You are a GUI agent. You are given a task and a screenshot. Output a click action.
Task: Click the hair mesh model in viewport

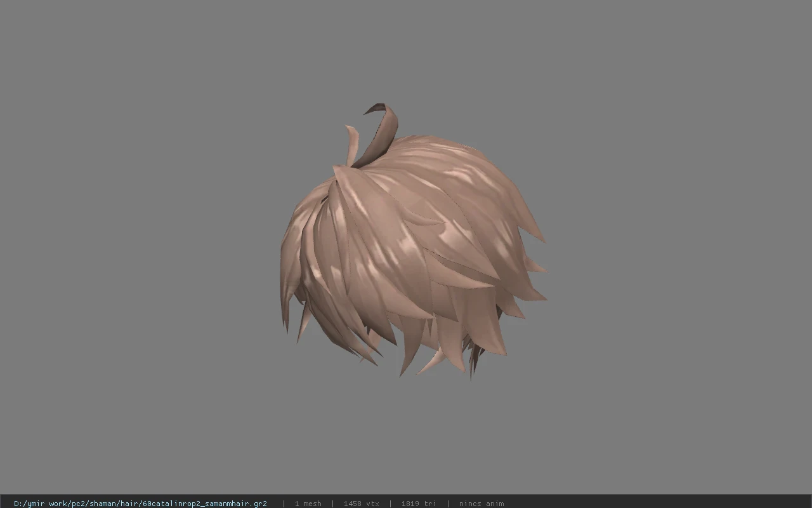click(x=412, y=241)
